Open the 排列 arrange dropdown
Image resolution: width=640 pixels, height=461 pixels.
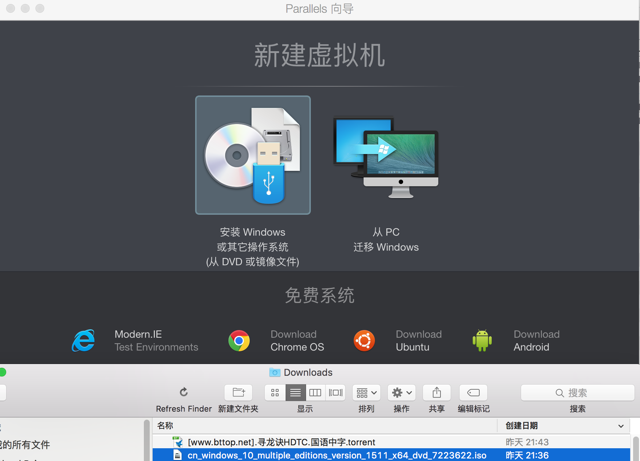point(367,392)
